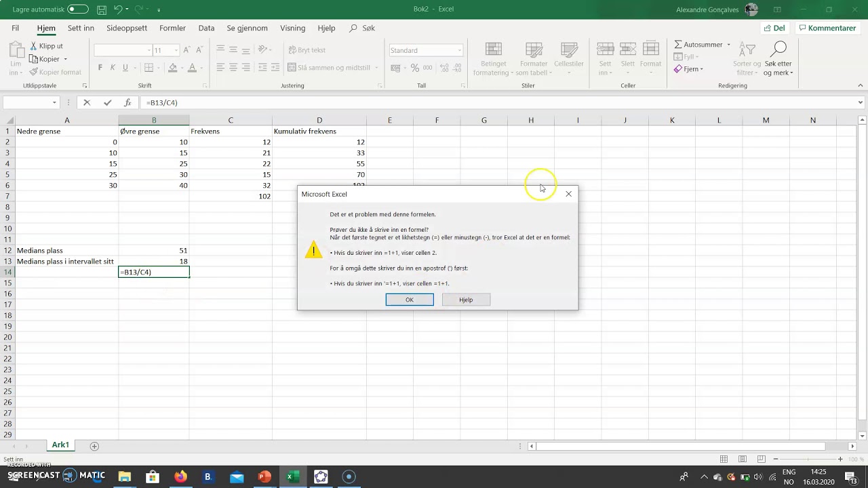The height and width of the screenshot is (488, 868).
Task: Open the Visning ribbon tab
Action: (293, 28)
